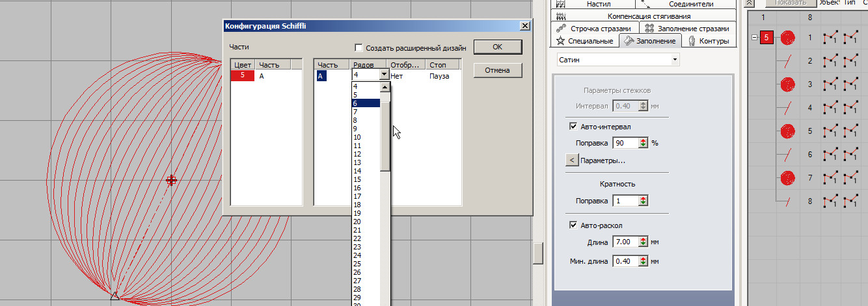The height and width of the screenshot is (306, 868).
Task: Click second stitch-type icon in object row 3
Action: [850, 84]
